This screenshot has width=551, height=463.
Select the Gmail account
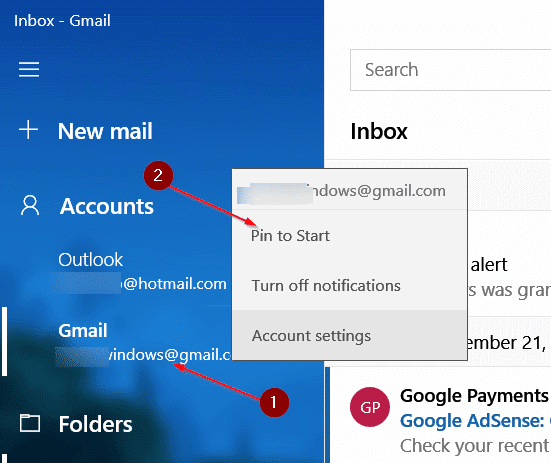pyautogui.click(x=83, y=331)
